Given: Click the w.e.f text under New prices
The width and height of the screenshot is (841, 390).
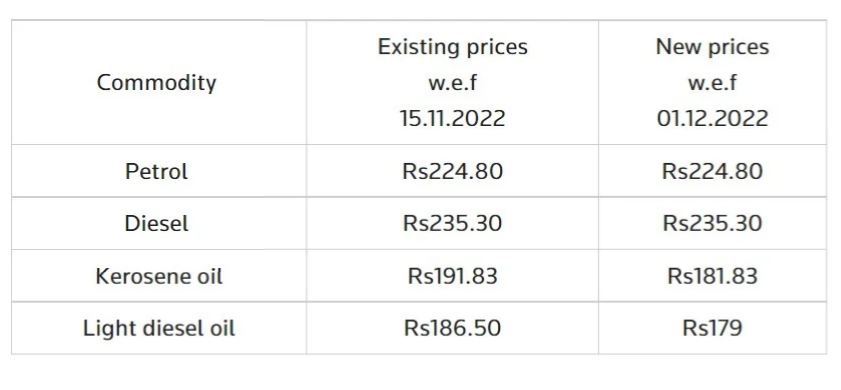Looking at the screenshot, I should [712, 83].
